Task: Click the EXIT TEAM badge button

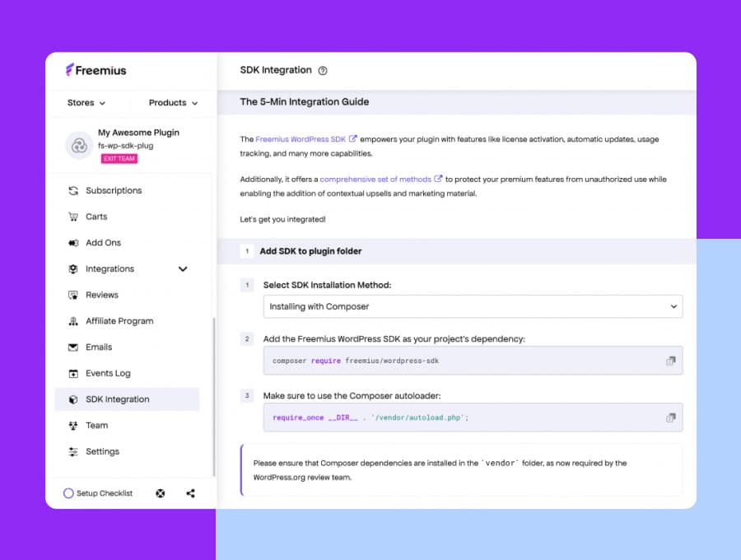Action: [x=119, y=159]
